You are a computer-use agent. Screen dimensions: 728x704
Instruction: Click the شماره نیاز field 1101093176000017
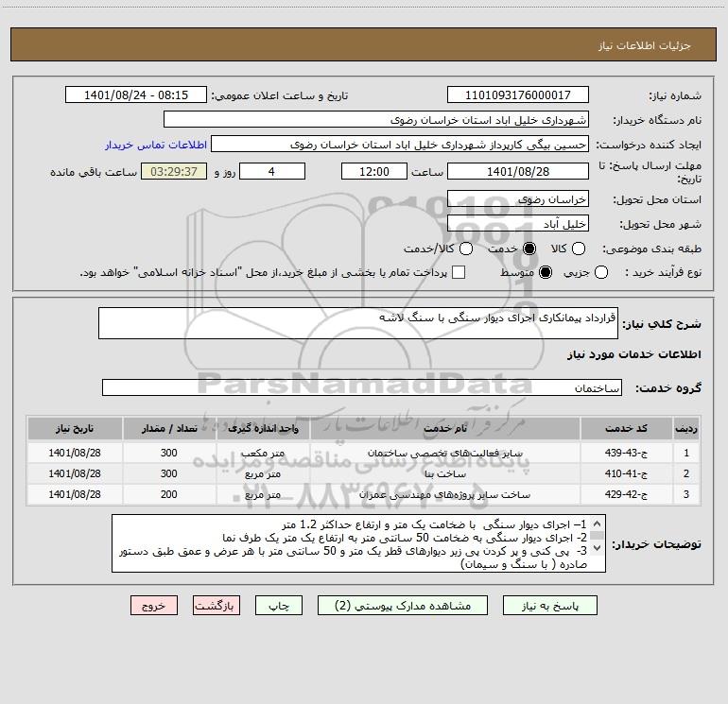click(x=518, y=94)
